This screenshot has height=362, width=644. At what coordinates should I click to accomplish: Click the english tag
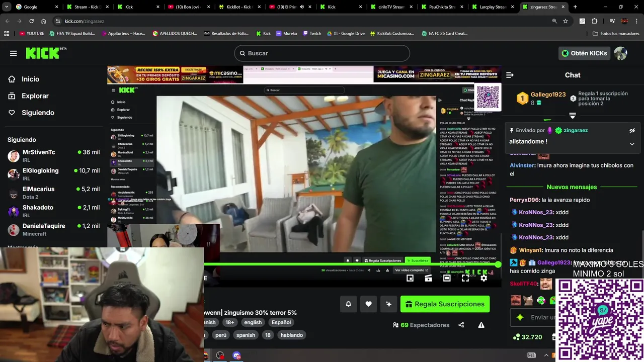253,322
